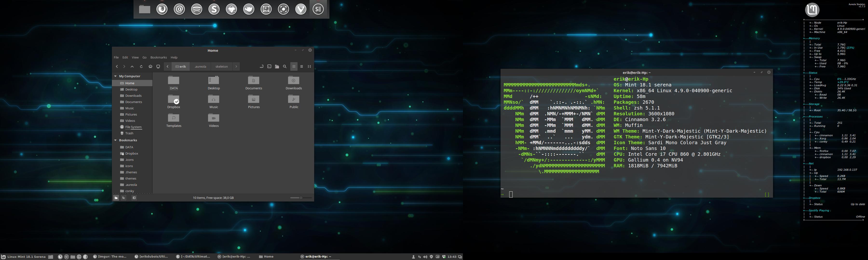Launch Spotify from the dock
Viewport: 868px width, 260px height.
(197, 9)
